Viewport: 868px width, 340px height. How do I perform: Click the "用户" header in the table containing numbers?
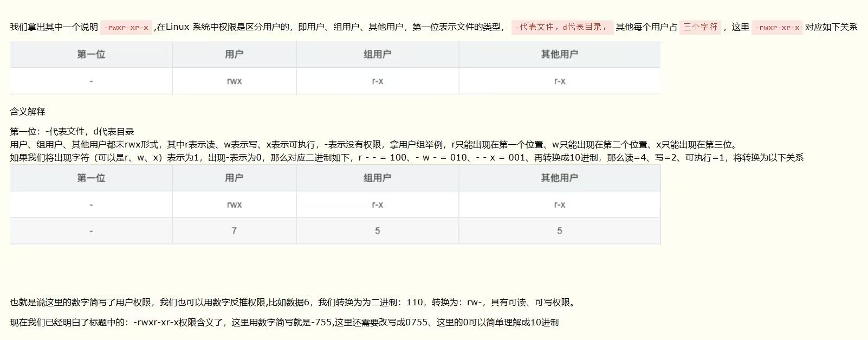tap(234, 178)
